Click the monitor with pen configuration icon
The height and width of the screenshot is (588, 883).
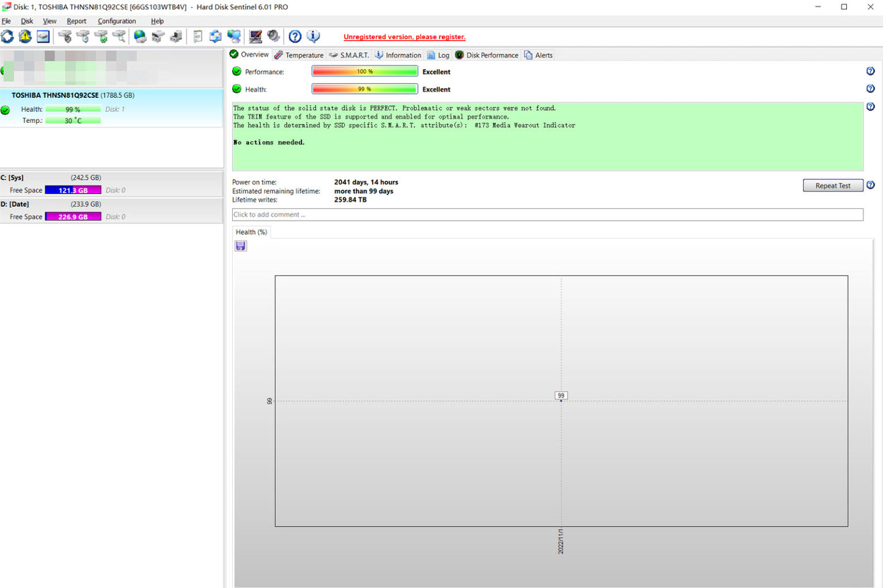tap(255, 37)
